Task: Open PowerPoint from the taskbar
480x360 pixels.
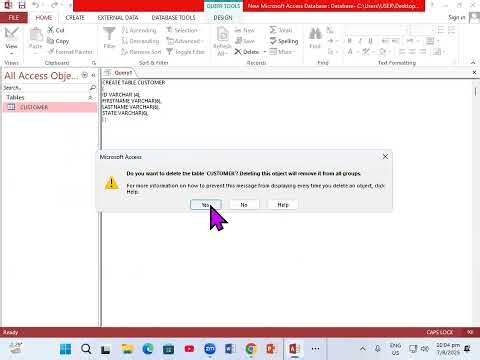Action: pos(271,349)
